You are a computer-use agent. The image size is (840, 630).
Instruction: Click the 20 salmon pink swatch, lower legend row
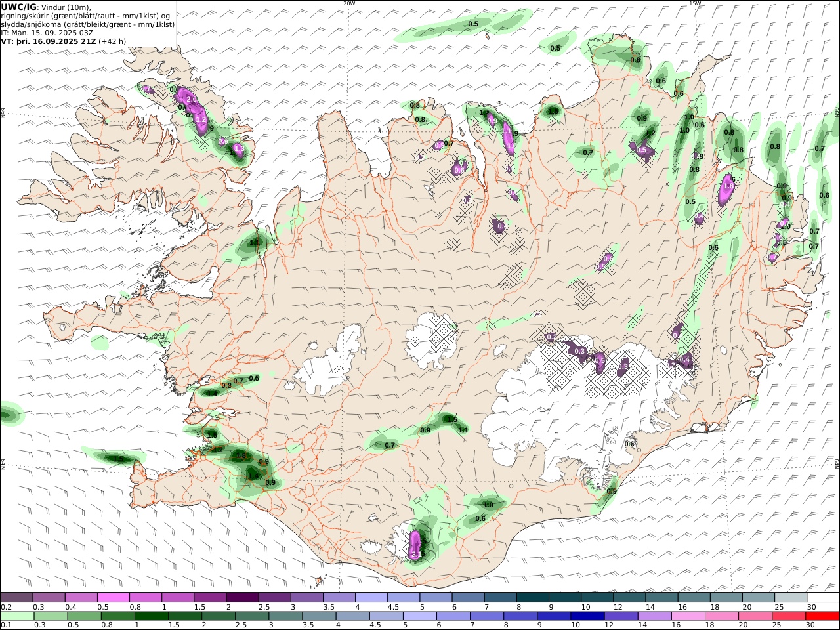point(755,616)
